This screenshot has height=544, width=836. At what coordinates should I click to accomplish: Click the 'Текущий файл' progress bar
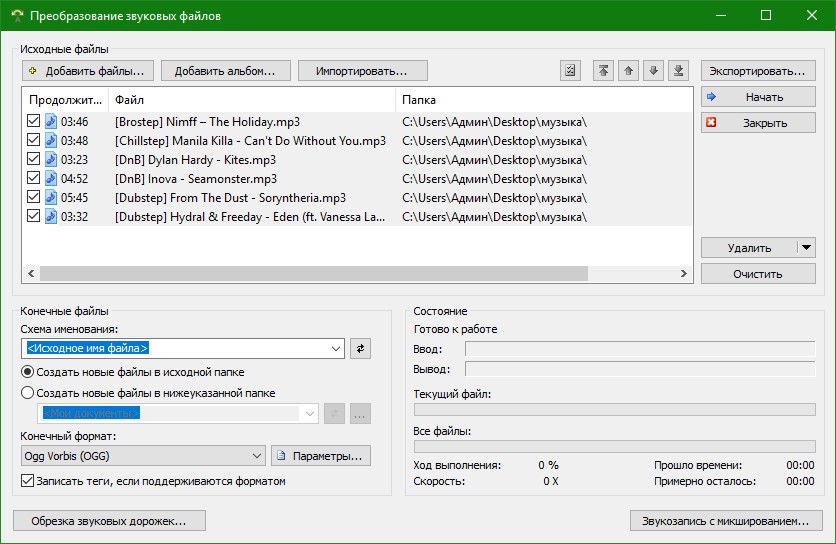pyautogui.click(x=615, y=409)
